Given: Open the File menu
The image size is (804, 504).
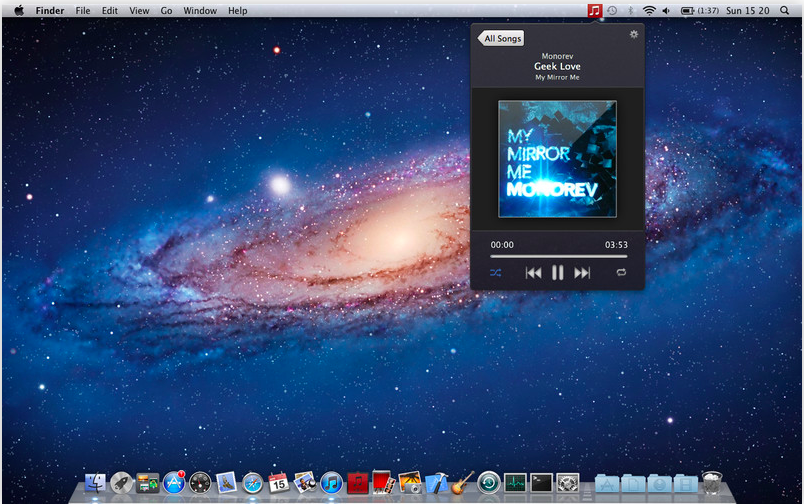Looking at the screenshot, I should pos(83,10).
